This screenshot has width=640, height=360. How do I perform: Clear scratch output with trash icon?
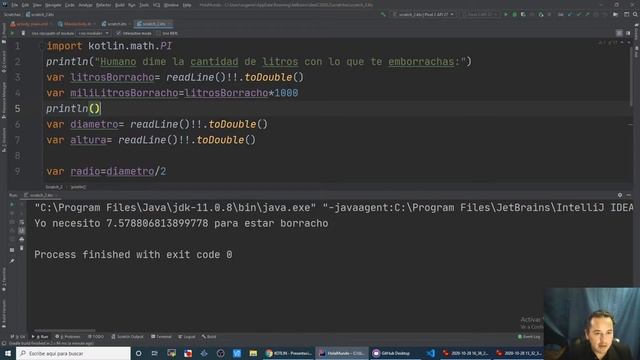point(23,33)
